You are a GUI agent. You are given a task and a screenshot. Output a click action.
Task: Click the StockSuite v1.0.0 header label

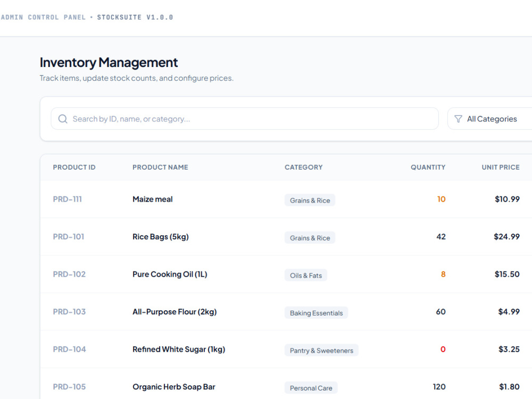135,18
